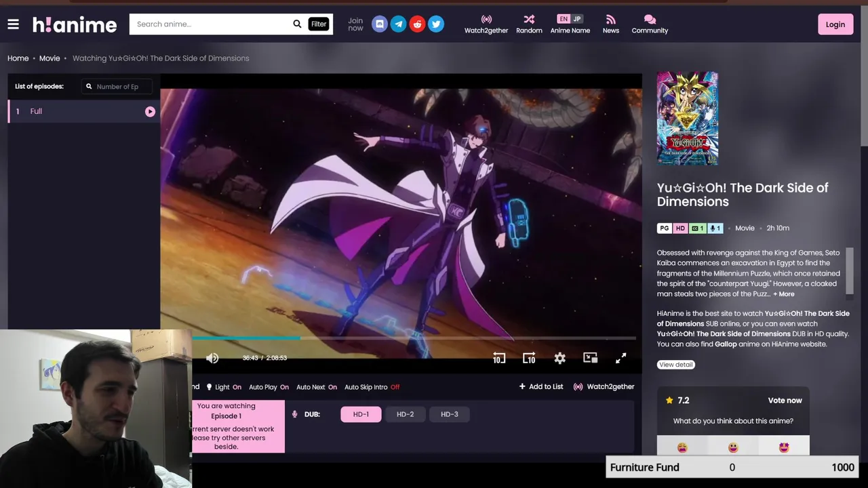868x488 pixels.
Task: Enter fullscreen video mode
Action: pos(620,358)
